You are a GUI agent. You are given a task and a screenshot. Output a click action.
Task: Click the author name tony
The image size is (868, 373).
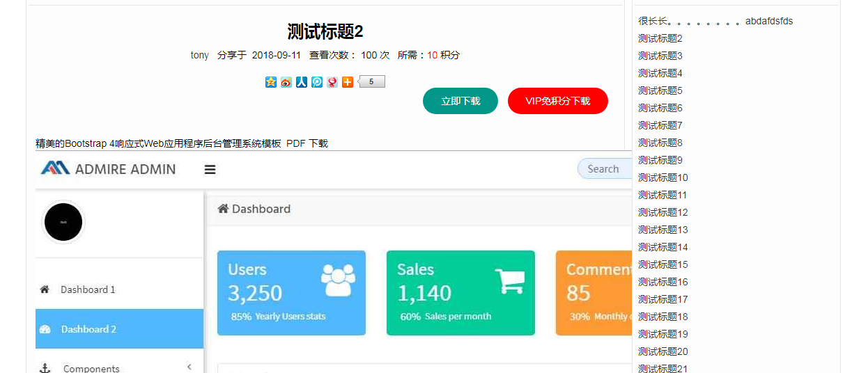pos(200,55)
